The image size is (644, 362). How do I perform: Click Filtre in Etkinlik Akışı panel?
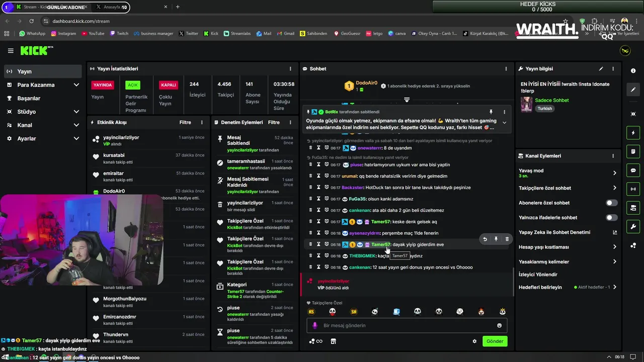(x=185, y=122)
